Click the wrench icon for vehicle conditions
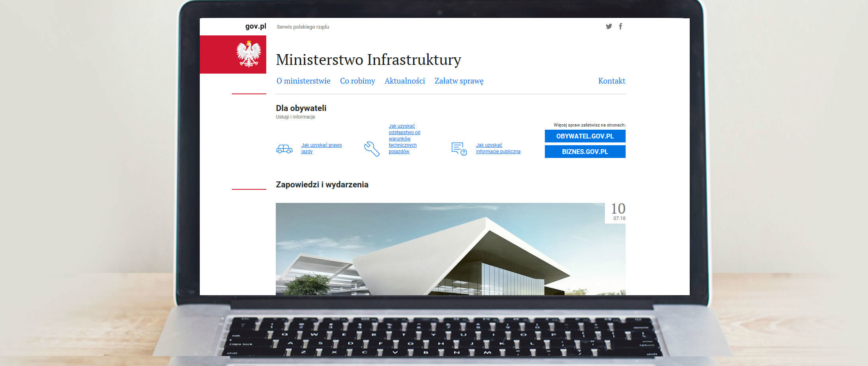868x366 pixels. (x=372, y=149)
